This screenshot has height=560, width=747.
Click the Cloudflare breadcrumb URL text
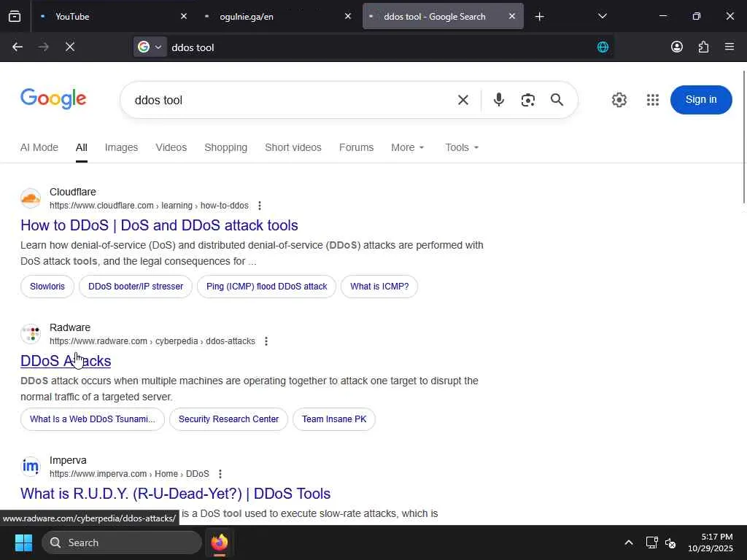point(149,206)
